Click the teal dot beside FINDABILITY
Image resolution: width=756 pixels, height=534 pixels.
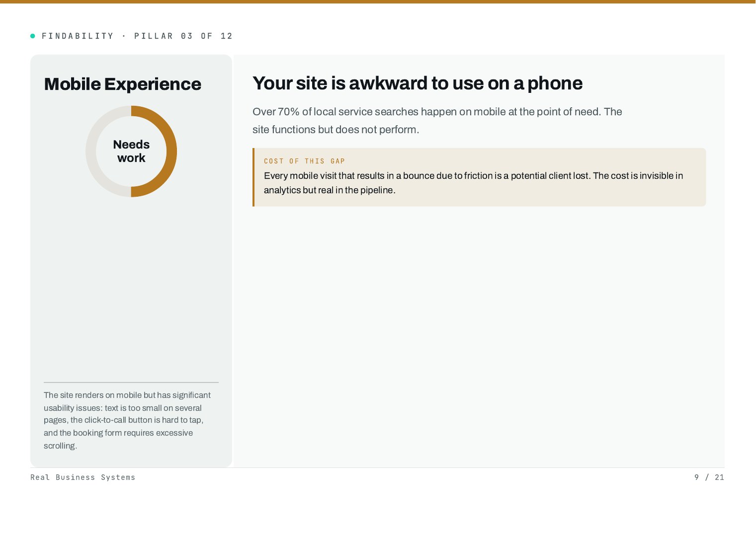33,36
